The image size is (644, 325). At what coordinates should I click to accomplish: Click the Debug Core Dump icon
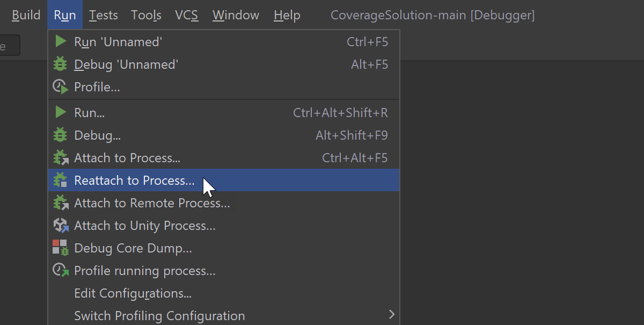point(61,248)
